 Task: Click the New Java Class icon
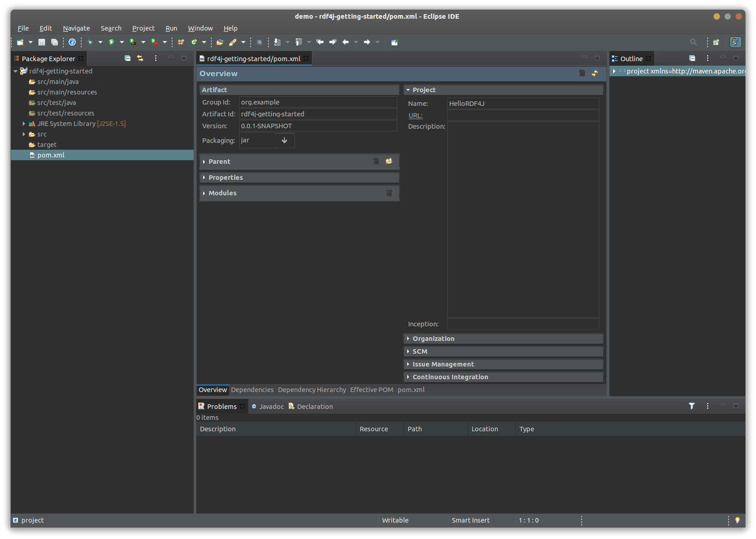pyautogui.click(x=194, y=42)
